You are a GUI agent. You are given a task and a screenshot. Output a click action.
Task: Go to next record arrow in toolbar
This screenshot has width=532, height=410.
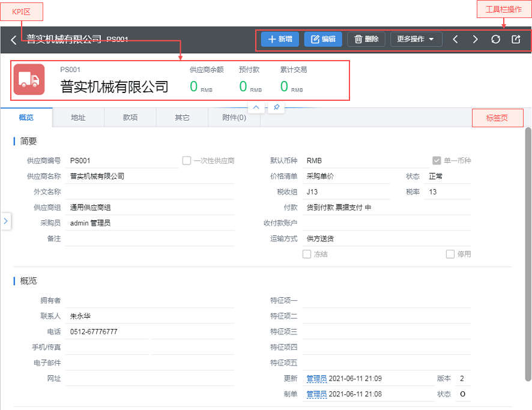(475, 40)
